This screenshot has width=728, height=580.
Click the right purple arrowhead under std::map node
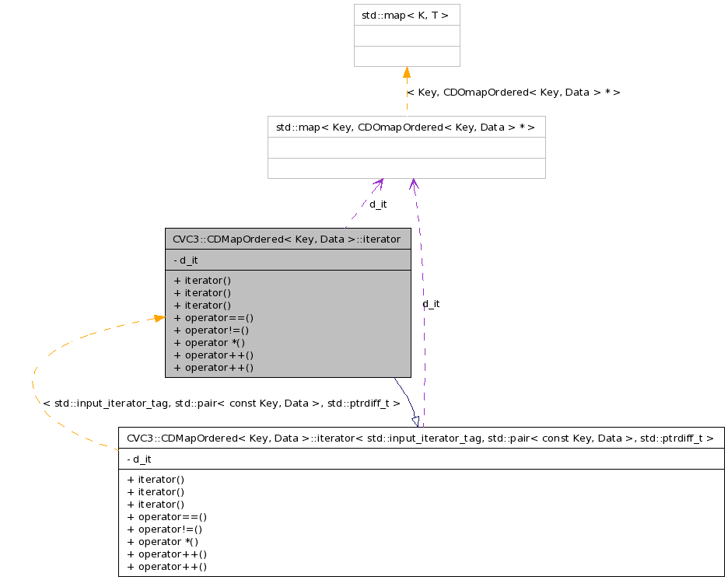click(414, 184)
